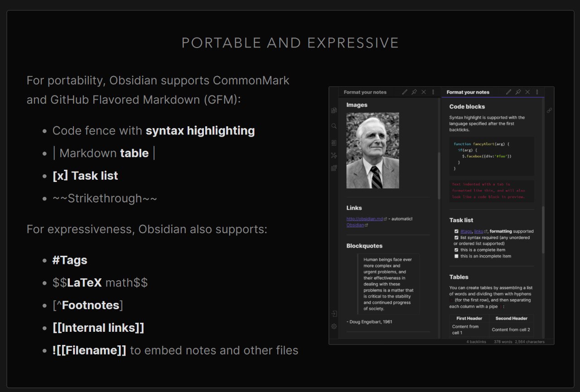Click the 'Task list' heading in the note
The width and height of the screenshot is (580, 392).
pos(461,220)
